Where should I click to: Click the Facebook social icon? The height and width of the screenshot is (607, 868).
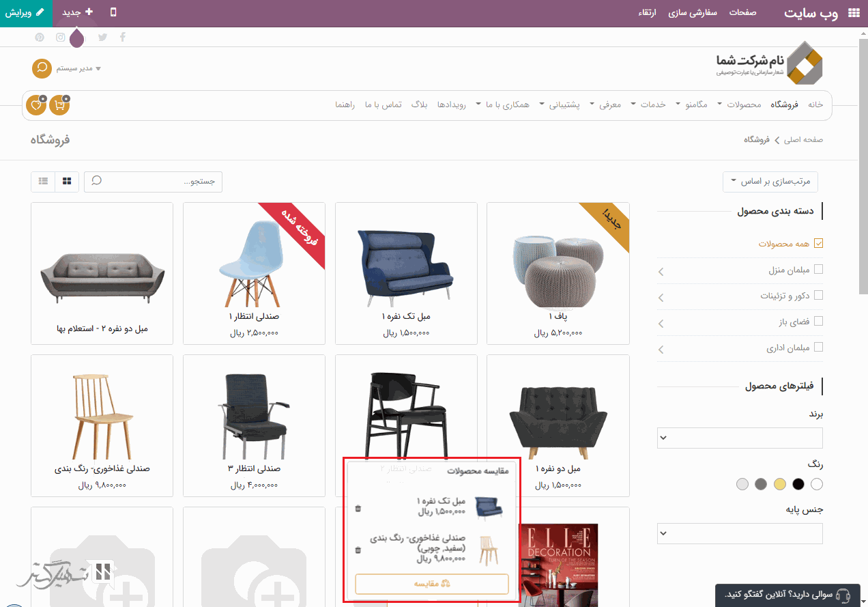pyautogui.click(x=123, y=37)
